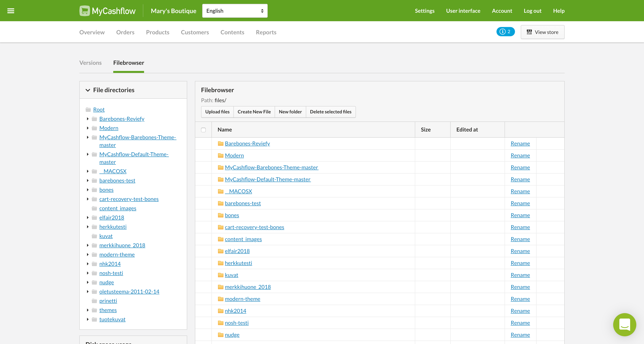Rename the kuvat folder
Viewport: 644px width, 344px height.
click(x=520, y=275)
